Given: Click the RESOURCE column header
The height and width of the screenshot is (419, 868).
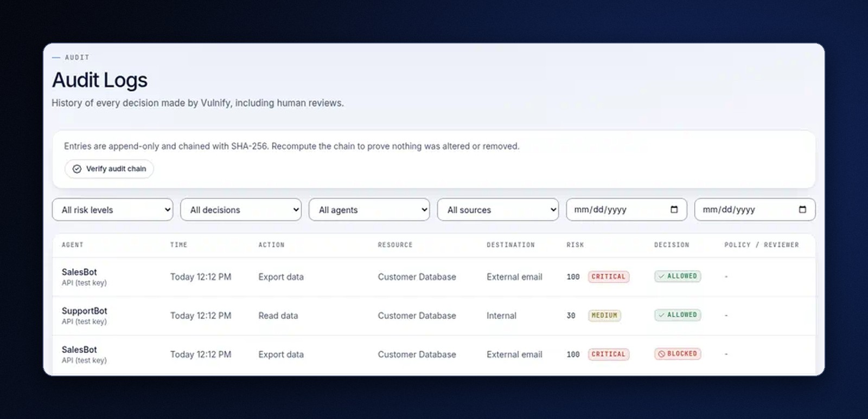Looking at the screenshot, I should (395, 245).
